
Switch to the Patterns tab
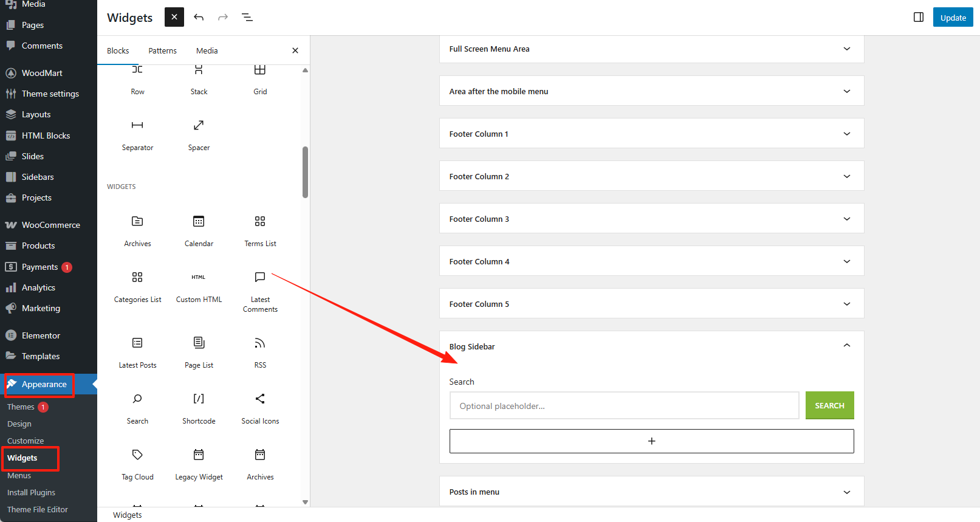162,50
